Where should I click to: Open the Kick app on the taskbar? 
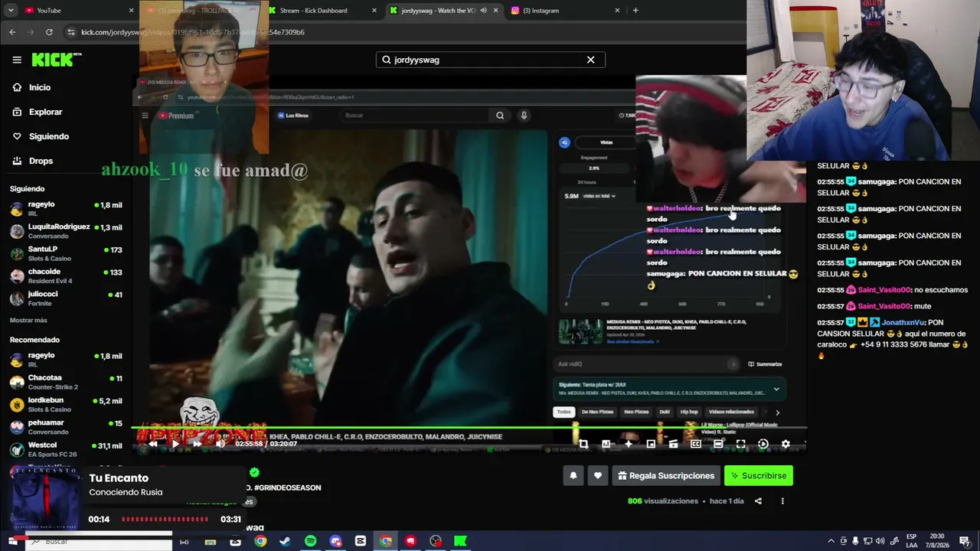(x=460, y=541)
